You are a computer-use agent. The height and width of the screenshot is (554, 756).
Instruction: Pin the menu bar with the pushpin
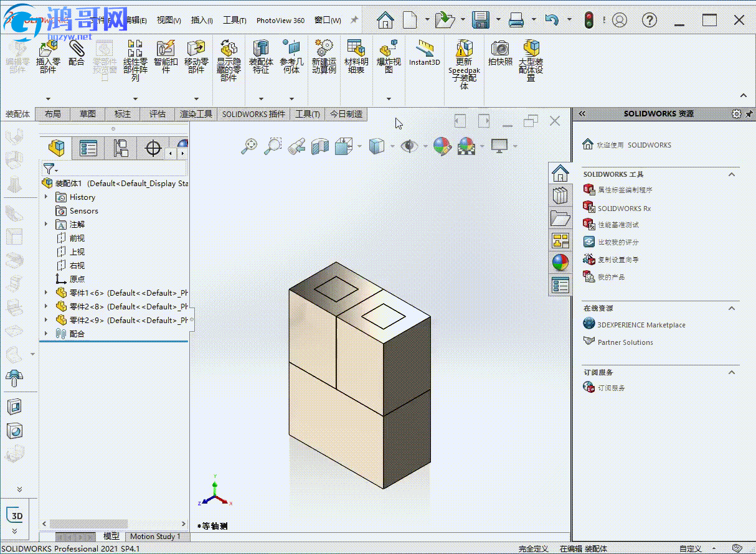(x=354, y=20)
